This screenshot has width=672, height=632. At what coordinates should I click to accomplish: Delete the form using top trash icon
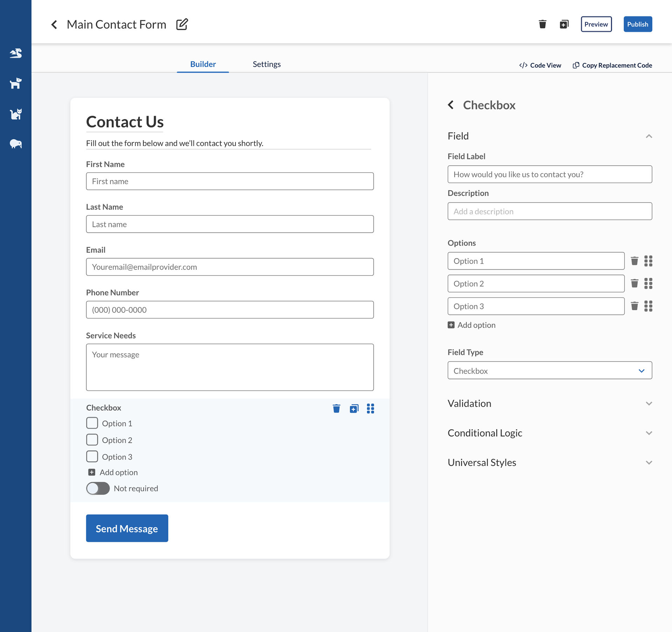click(x=542, y=24)
